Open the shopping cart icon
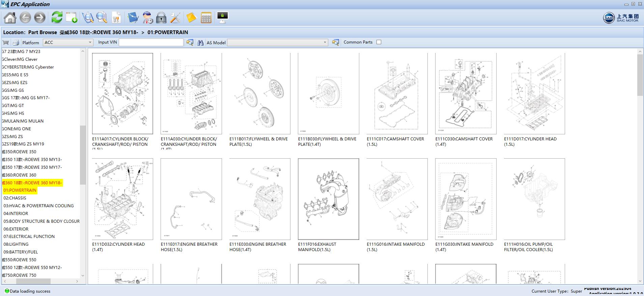The height and width of the screenshot is (296, 644). (x=6, y=43)
